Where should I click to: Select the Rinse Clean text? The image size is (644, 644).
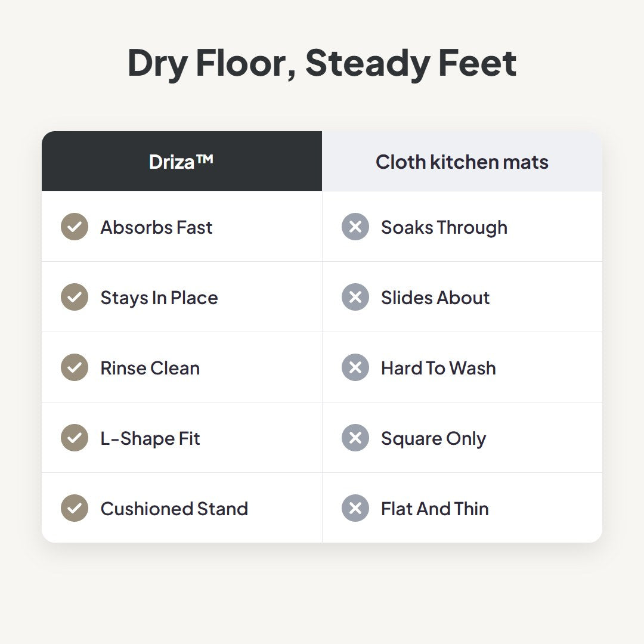(x=150, y=368)
